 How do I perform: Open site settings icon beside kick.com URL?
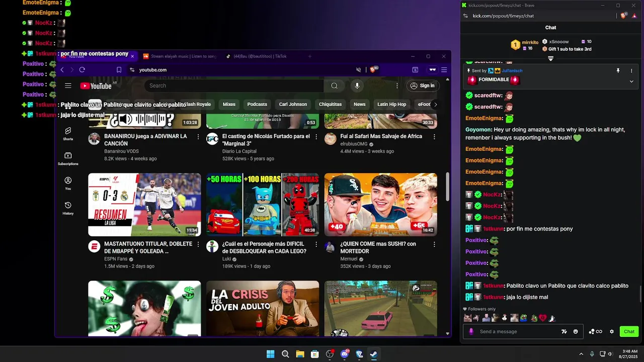click(x=465, y=16)
